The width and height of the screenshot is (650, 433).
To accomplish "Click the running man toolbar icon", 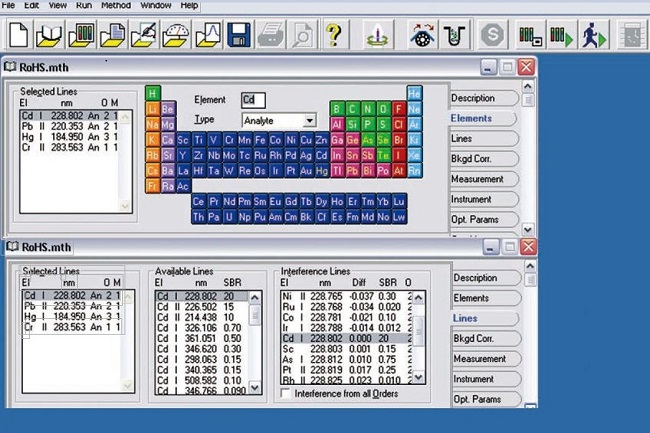I will pyautogui.click(x=593, y=38).
